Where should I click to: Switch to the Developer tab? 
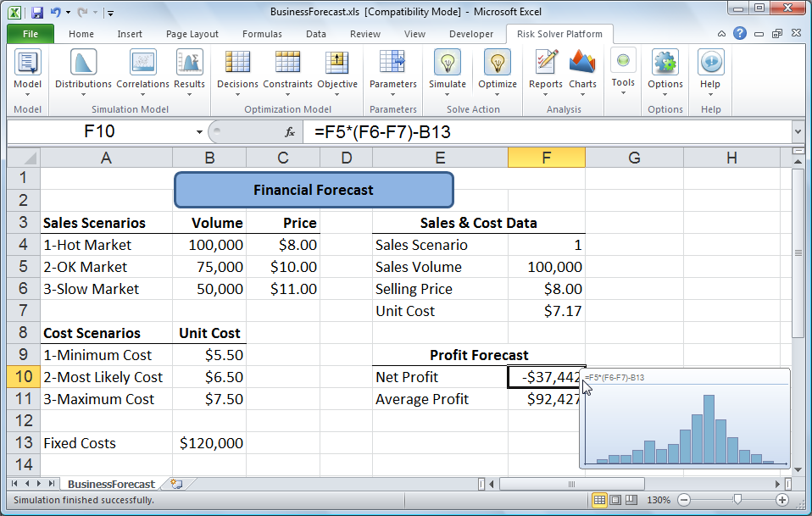[x=470, y=34]
